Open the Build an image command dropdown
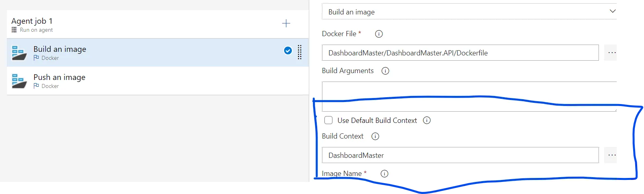The height and width of the screenshot is (194, 644). click(469, 12)
